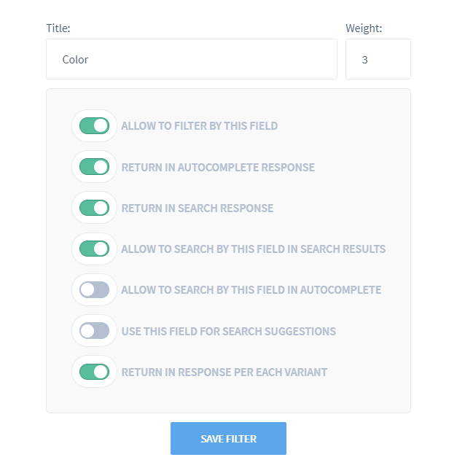Screen dimensions: 457x476
Task: Click the Title: field label
Action: pyautogui.click(x=58, y=28)
